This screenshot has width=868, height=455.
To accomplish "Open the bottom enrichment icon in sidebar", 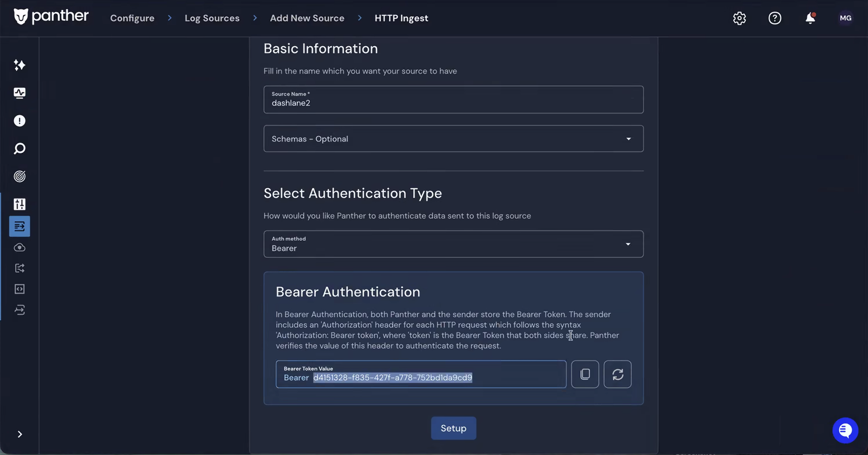I will pyautogui.click(x=20, y=310).
